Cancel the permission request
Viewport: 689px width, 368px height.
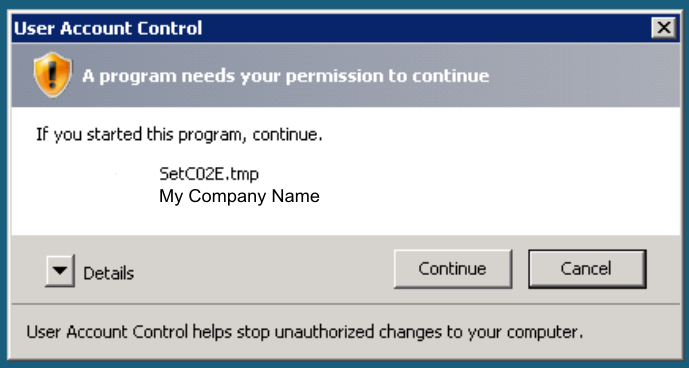[x=587, y=269]
